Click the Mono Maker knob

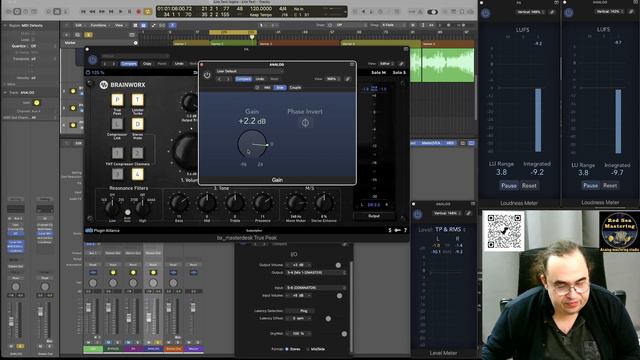(296, 203)
